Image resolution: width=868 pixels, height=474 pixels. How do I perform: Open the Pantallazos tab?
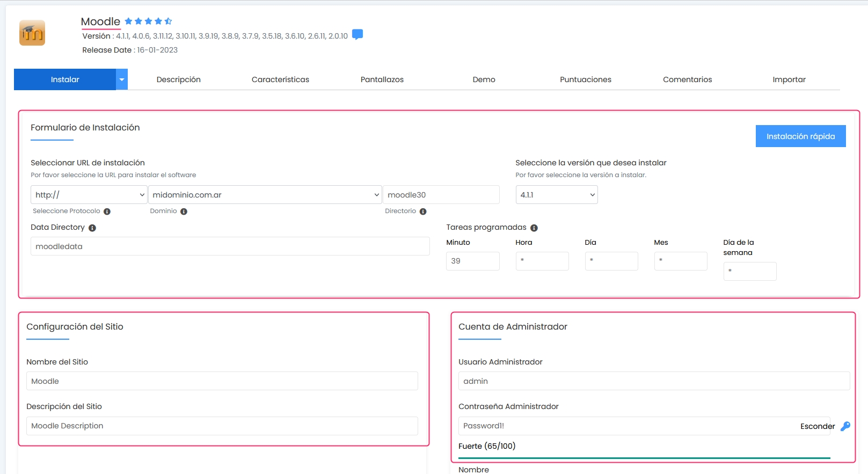(x=382, y=79)
